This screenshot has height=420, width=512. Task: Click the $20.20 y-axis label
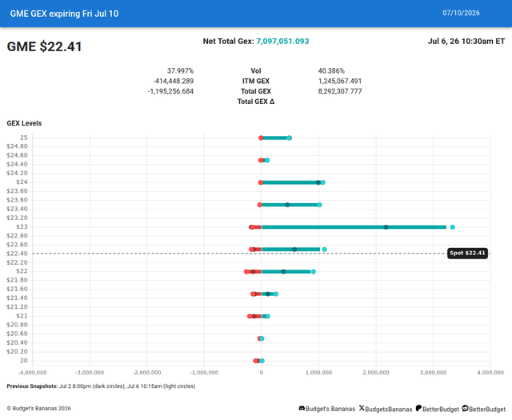tap(17, 351)
